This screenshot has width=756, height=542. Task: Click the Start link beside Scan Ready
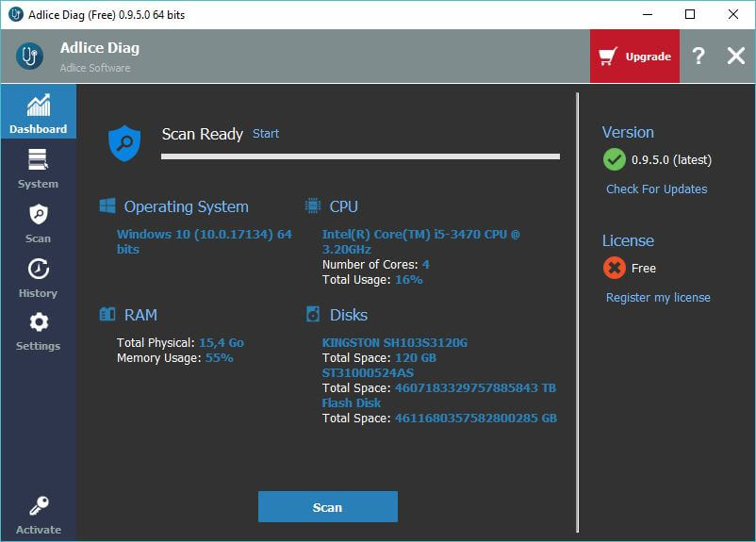(x=266, y=134)
